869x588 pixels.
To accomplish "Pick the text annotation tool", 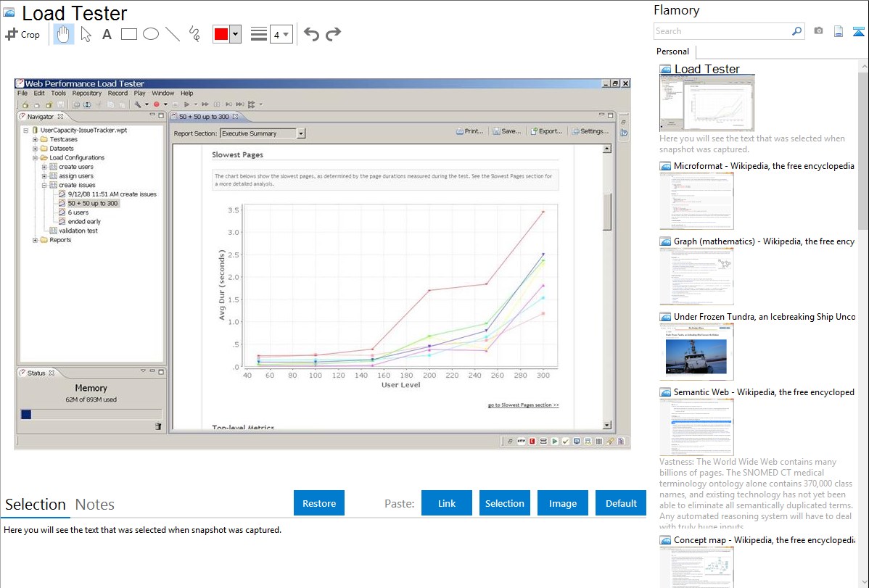I will 107,34.
